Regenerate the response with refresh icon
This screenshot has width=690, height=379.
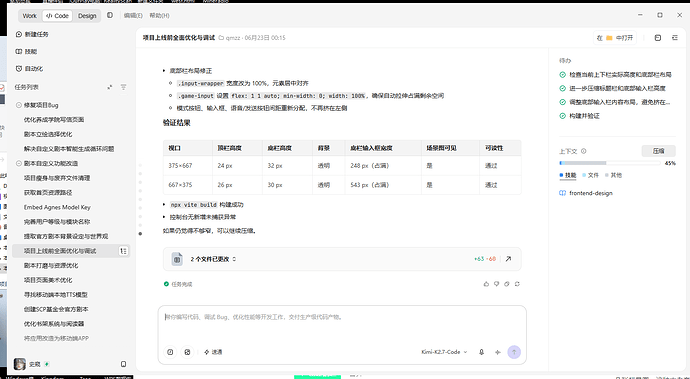click(x=517, y=284)
